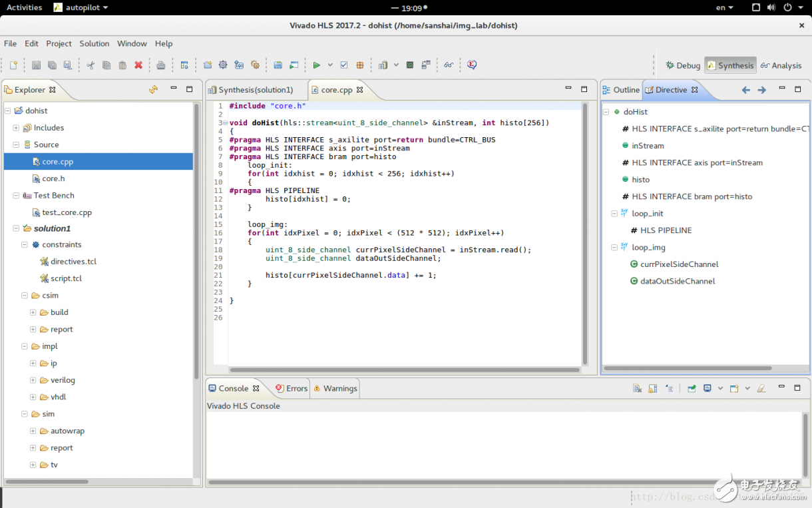The width and height of the screenshot is (812, 508).
Task: Open the en language indicator
Action: [725, 7]
